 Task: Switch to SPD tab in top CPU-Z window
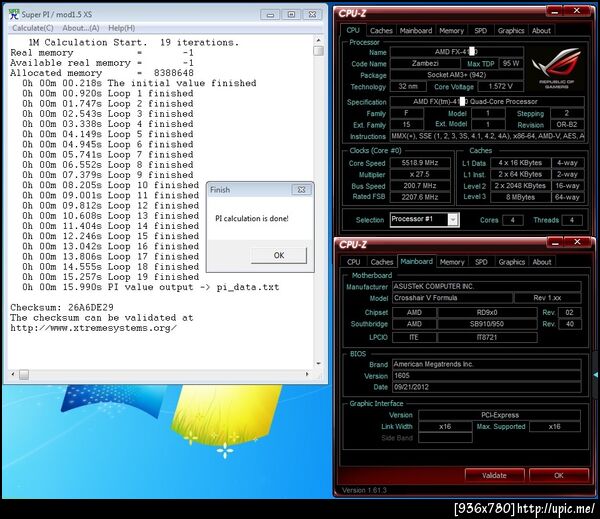tap(481, 31)
